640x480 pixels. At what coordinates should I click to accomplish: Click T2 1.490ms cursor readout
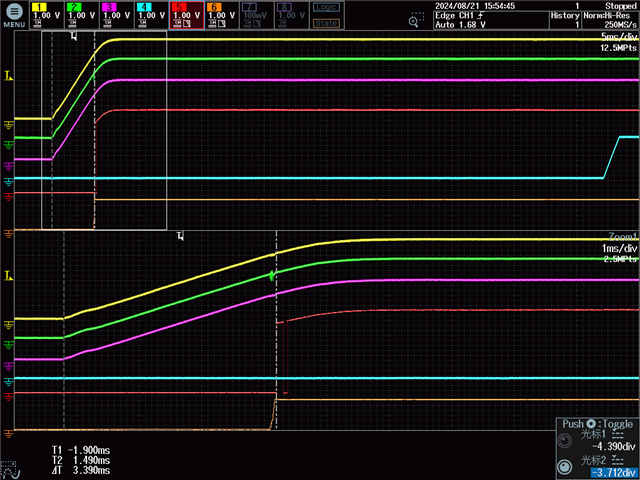coord(81,460)
